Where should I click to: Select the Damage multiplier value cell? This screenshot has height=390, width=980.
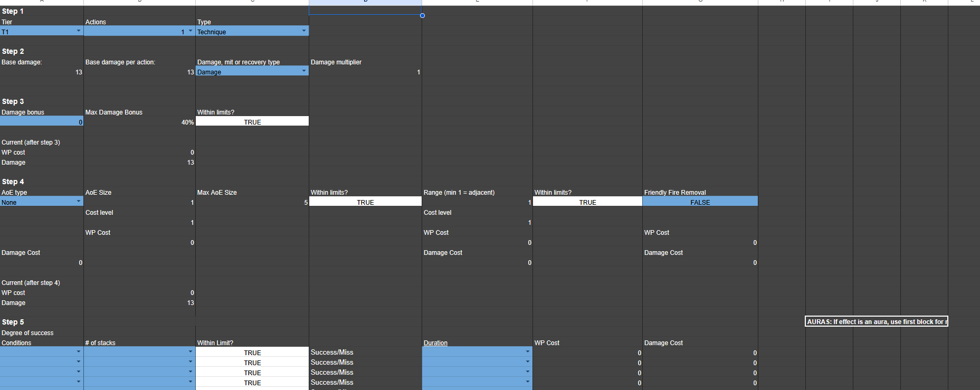click(x=365, y=71)
